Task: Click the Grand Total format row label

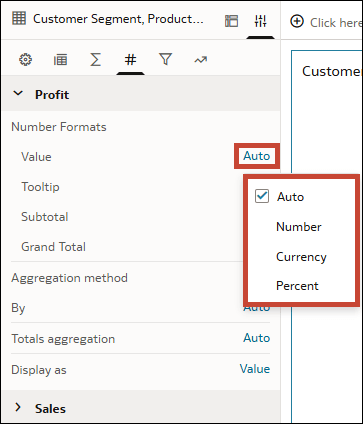Action: click(x=53, y=247)
